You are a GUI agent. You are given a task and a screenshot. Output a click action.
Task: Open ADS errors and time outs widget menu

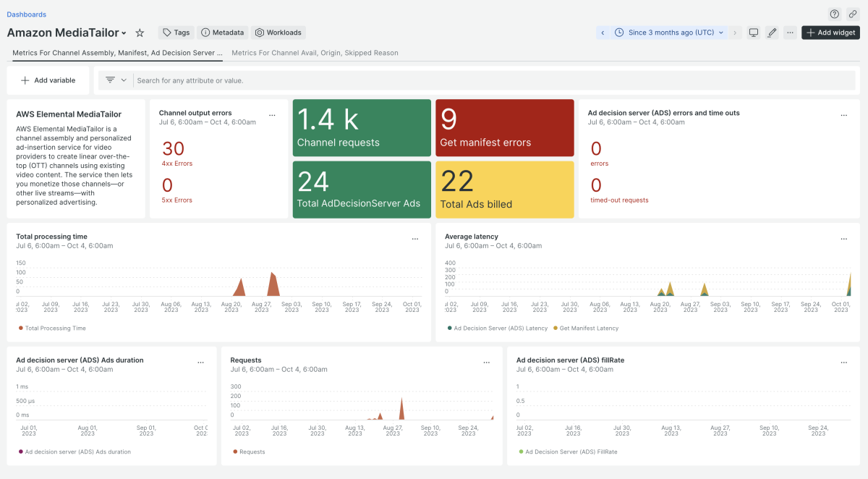click(843, 115)
